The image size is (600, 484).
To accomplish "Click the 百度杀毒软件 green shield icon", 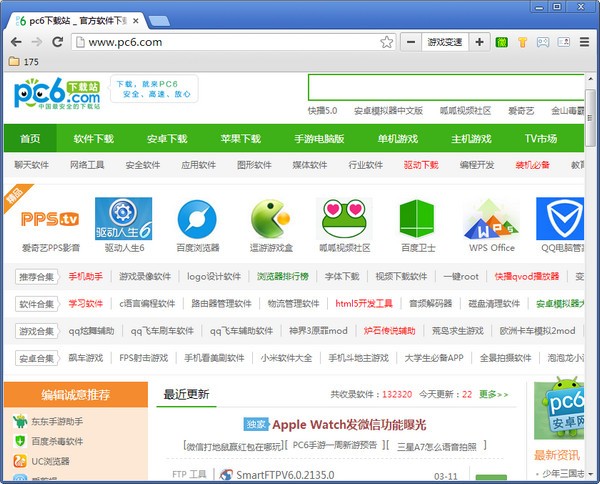I will 20,441.
